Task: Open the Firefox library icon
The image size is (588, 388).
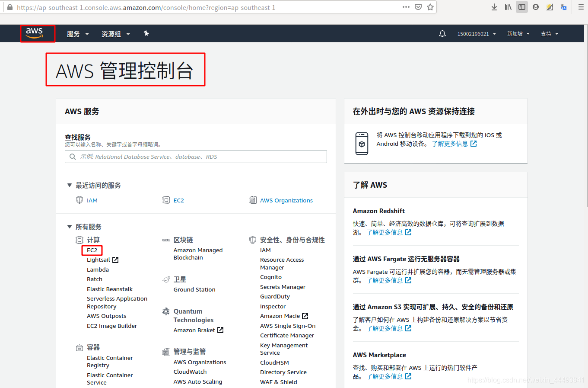Action: 508,7
